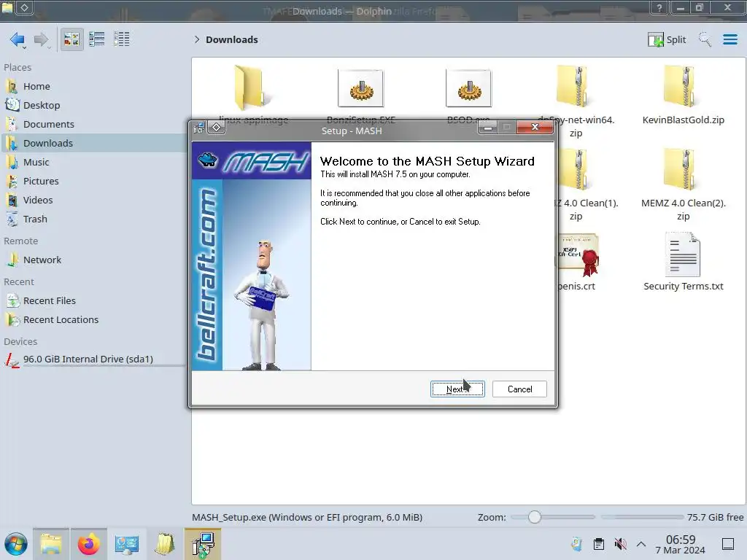Select the dnSpy-net-win64.zip archive icon

point(574,87)
